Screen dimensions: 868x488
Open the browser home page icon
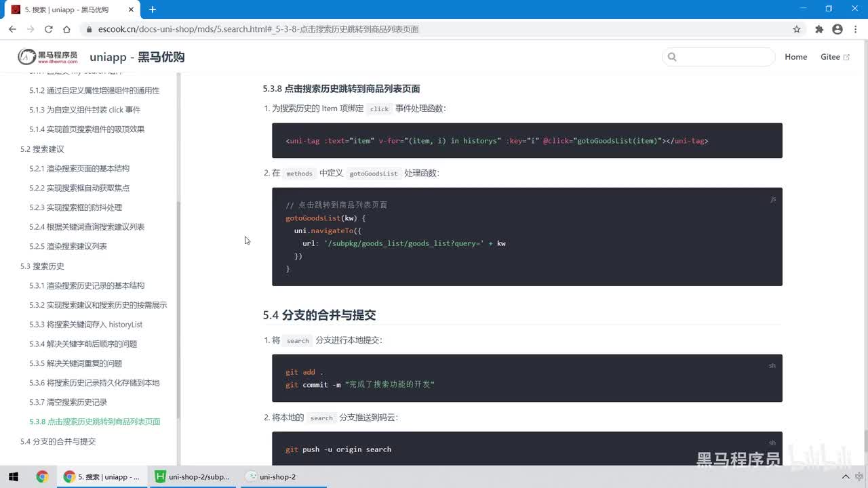(66, 29)
